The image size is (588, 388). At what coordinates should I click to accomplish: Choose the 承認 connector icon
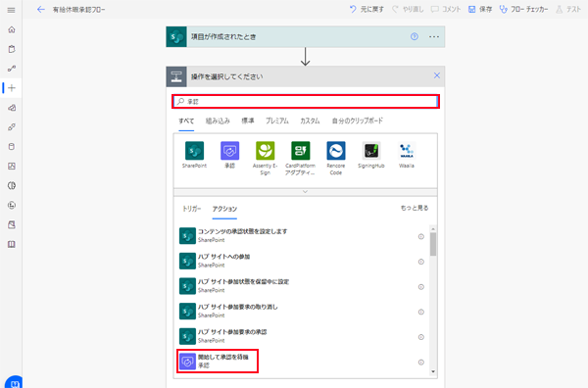[x=229, y=151]
